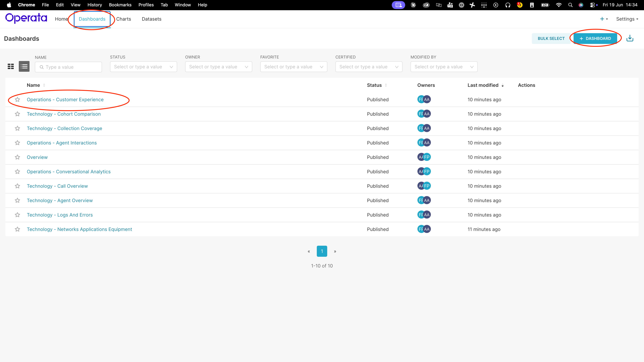Click the import dashboards download icon
The width and height of the screenshot is (644, 362).
click(x=630, y=38)
